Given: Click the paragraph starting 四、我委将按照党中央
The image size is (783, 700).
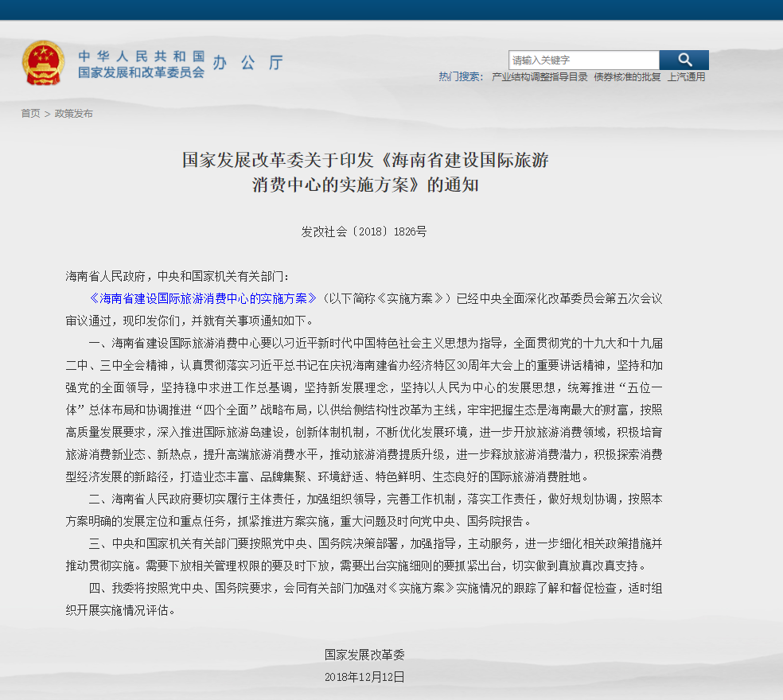Looking at the screenshot, I should pyautogui.click(x=364, y=599).
